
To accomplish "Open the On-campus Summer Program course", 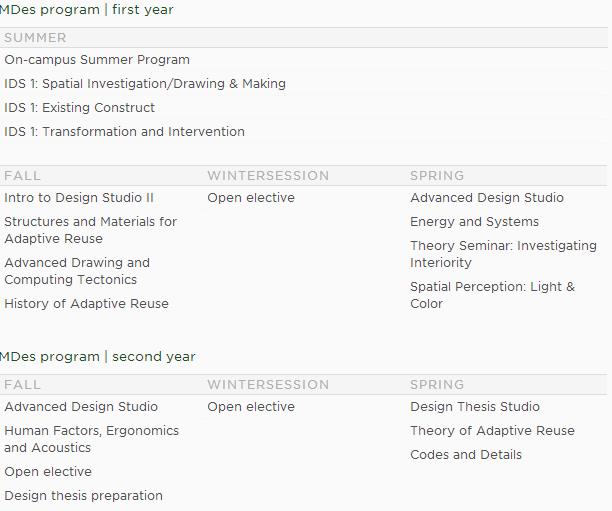I will click(97, 60).
